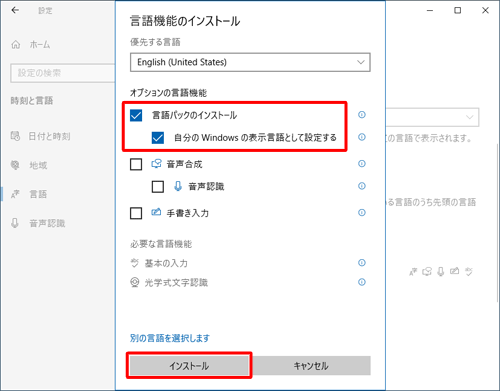
Task: Click the インストール button
Action: click(189, 366)
